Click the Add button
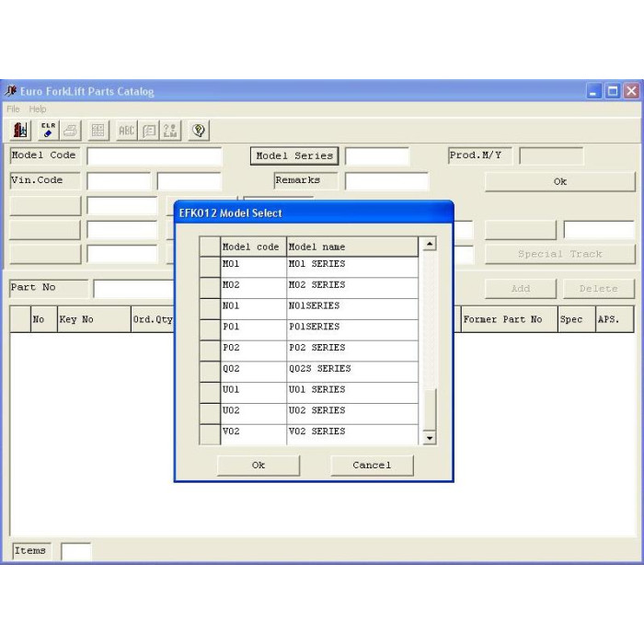The image size is (644, 644). (521, 289)
